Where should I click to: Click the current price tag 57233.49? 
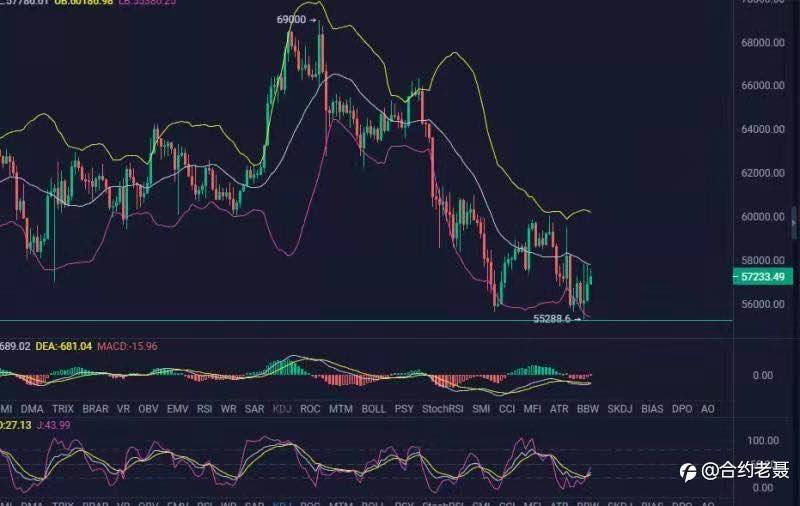tap(763, 276)
